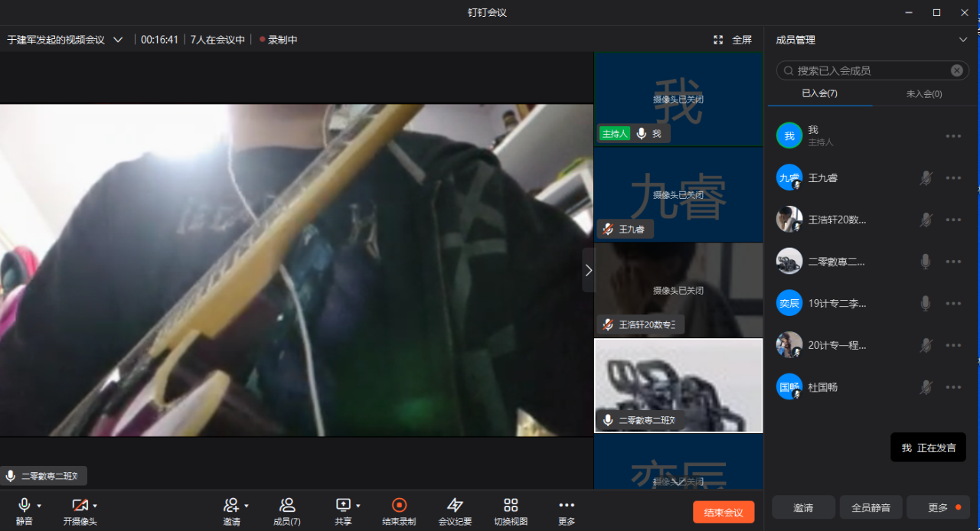Click the 主持人 badge on 我 tile
980x531 pixels.
pos(615,134)
